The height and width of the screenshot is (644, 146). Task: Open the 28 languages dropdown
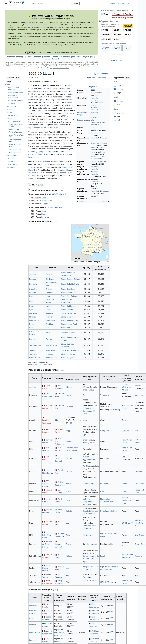[101, 74]
